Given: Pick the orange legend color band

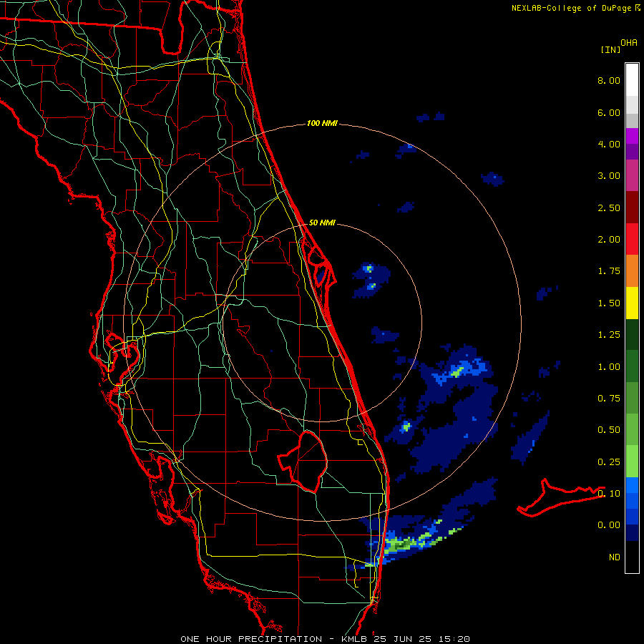Looking at the screenshot, I should (632, 271).
